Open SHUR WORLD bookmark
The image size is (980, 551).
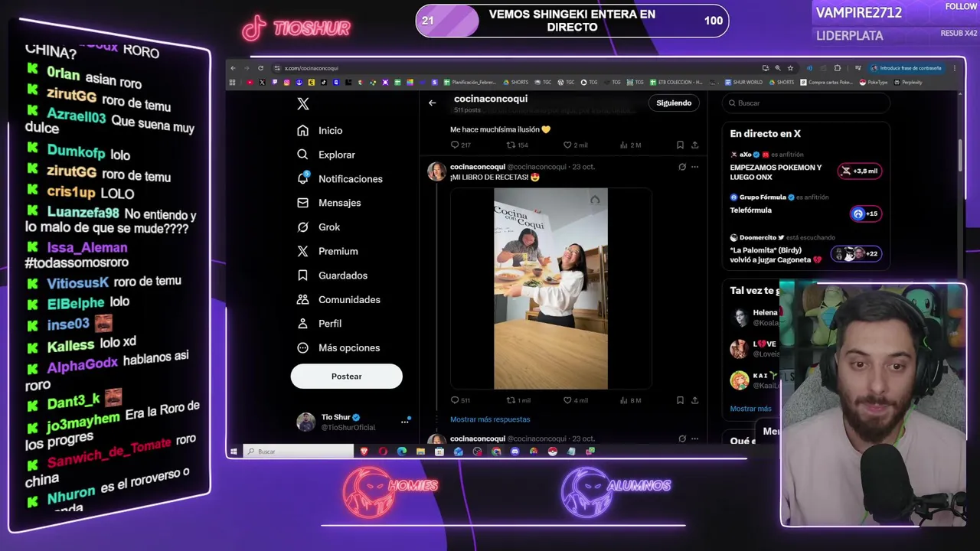click(x=743, y=83)
